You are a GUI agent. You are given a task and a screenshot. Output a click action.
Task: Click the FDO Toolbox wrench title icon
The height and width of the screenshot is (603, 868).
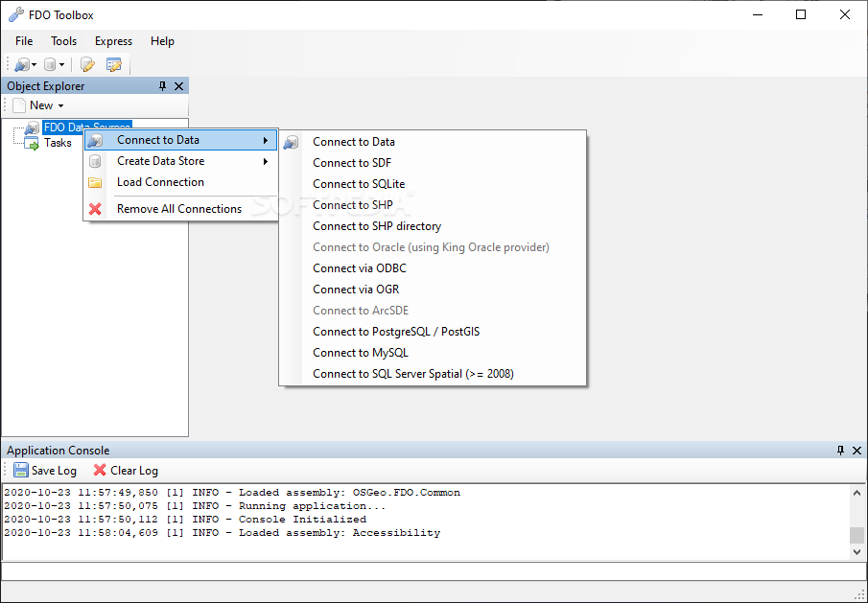point(16,15)
